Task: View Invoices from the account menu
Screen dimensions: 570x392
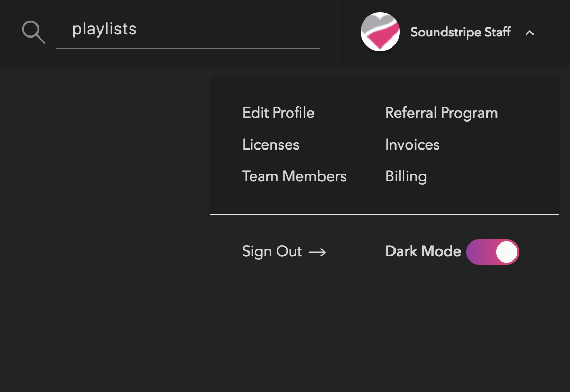Action: point(412,145)
